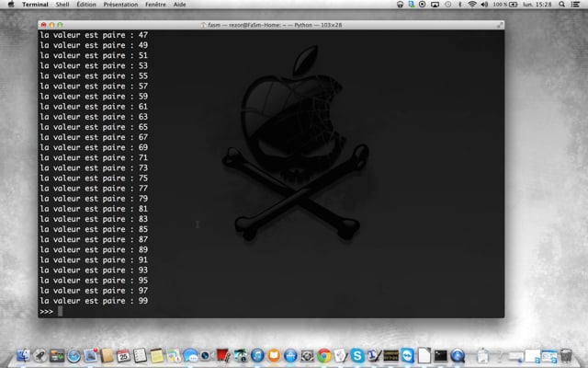588x368 pixels.
Task: Open Time Machine menu bar icon
Action: click(447, 5)
